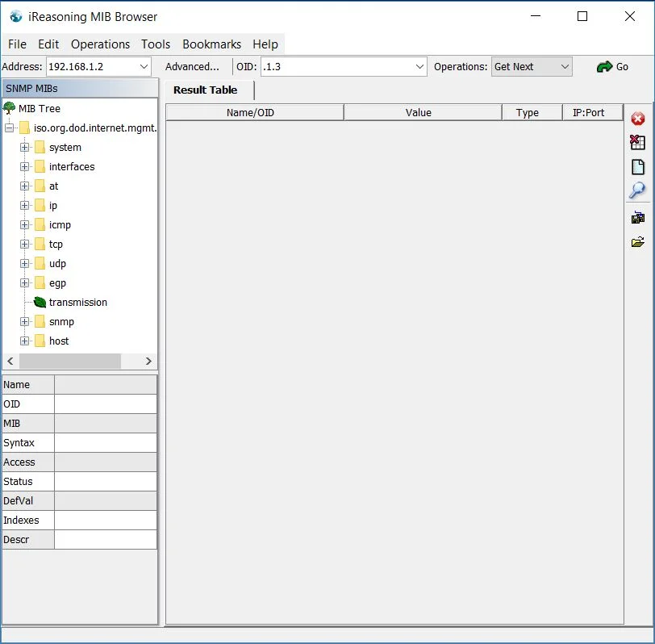Open the Bookmarks menu
Image resolution: width=655 pixels, height=644 pixels.
coord(213,44)
